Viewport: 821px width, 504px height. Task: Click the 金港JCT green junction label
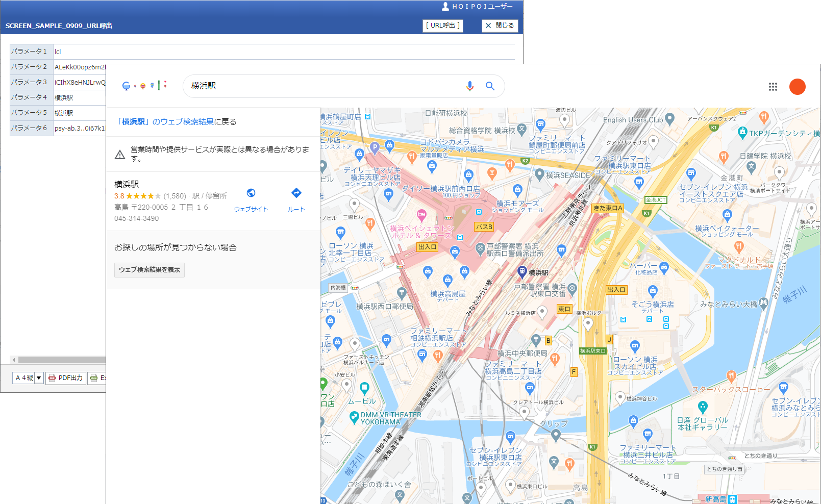click(x=656, y=200)
